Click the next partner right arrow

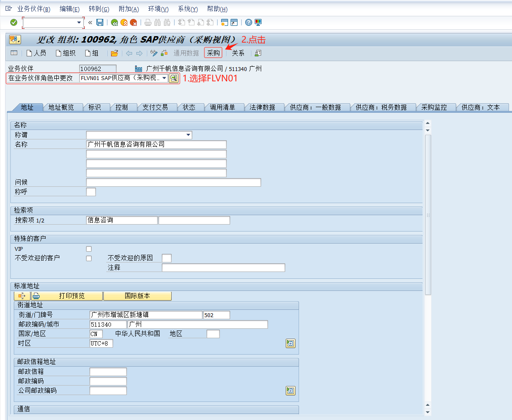(x=139, y=53)
